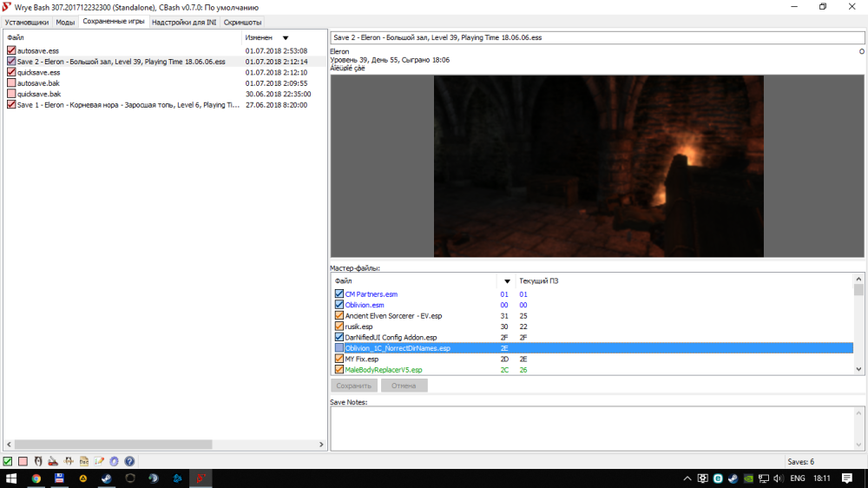
Task: Click the ENG language indicator
Action: (x=797, y=478)
